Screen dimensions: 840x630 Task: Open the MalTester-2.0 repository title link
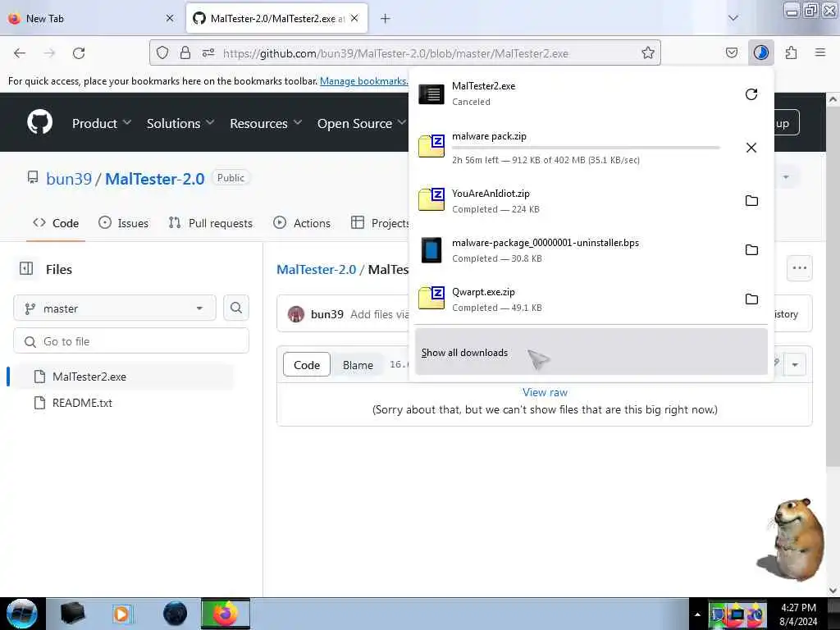[154, 178]
